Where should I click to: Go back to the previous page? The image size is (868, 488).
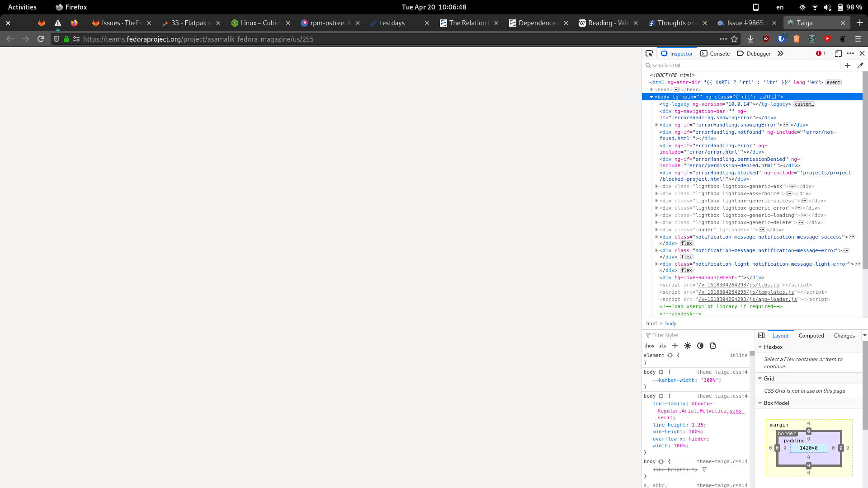point(10,39)
